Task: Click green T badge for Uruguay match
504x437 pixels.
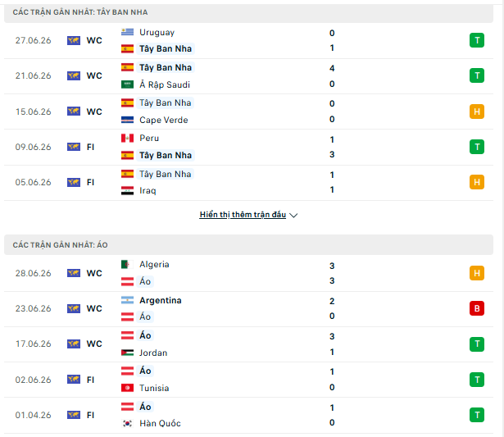Action: (477, 40)
